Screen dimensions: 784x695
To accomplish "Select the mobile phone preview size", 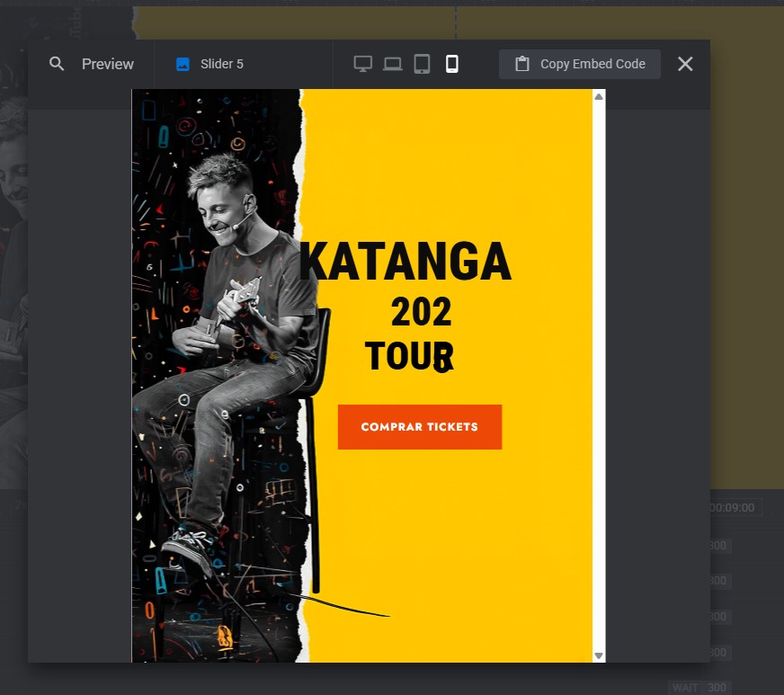I will click(452, 64).
